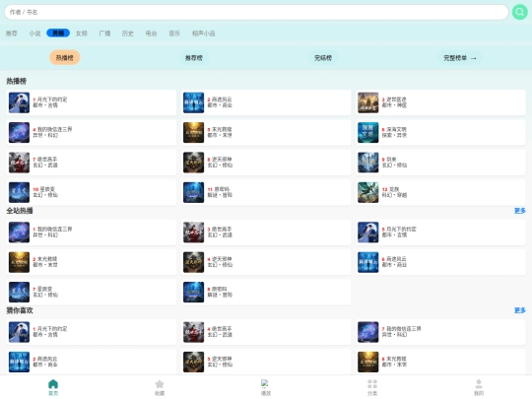532x399 pixels.
Task: Select the 热播榜 ranking pill button
Action: tap(64, 58)
